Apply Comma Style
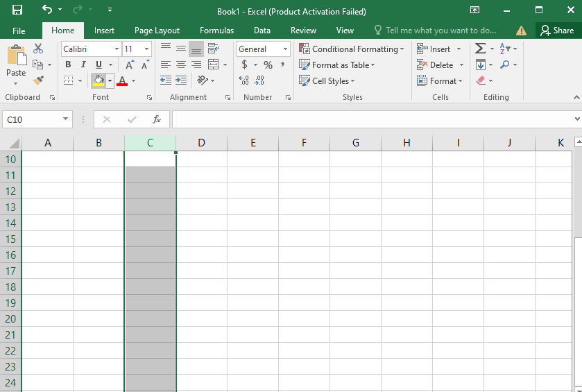 283,65
